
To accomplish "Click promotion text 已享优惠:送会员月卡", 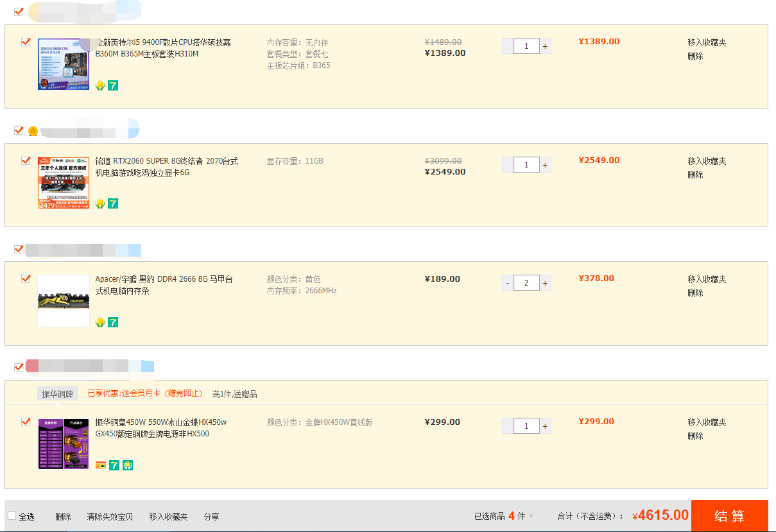I will tap(145, 393).
